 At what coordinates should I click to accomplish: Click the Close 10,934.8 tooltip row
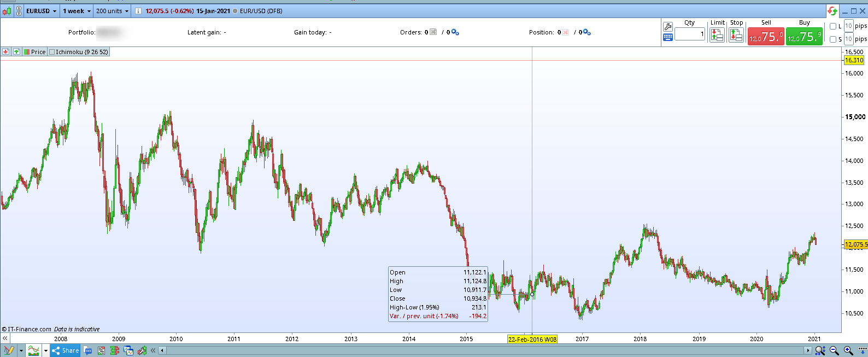[438, 299]
